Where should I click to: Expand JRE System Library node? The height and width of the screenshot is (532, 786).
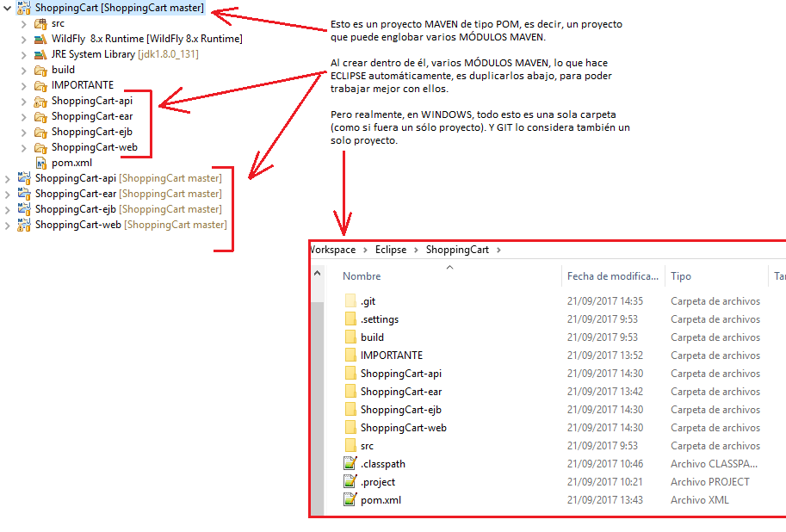coord(23,54)
